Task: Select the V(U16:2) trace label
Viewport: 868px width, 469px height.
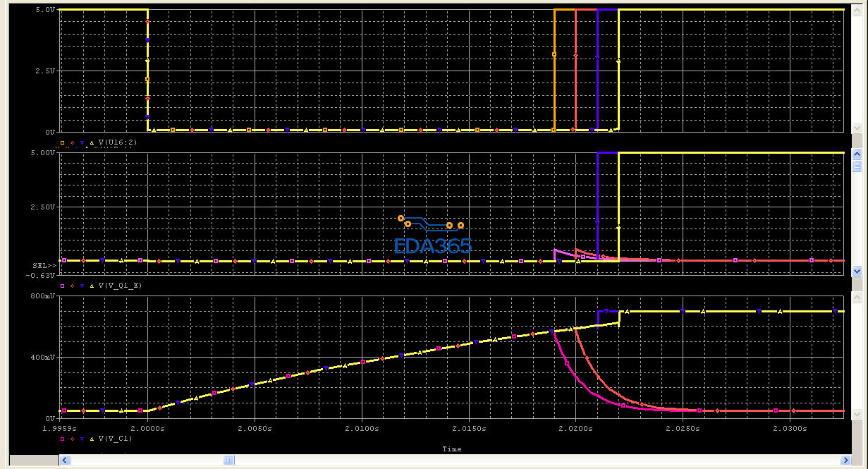Action: [118, 142]
